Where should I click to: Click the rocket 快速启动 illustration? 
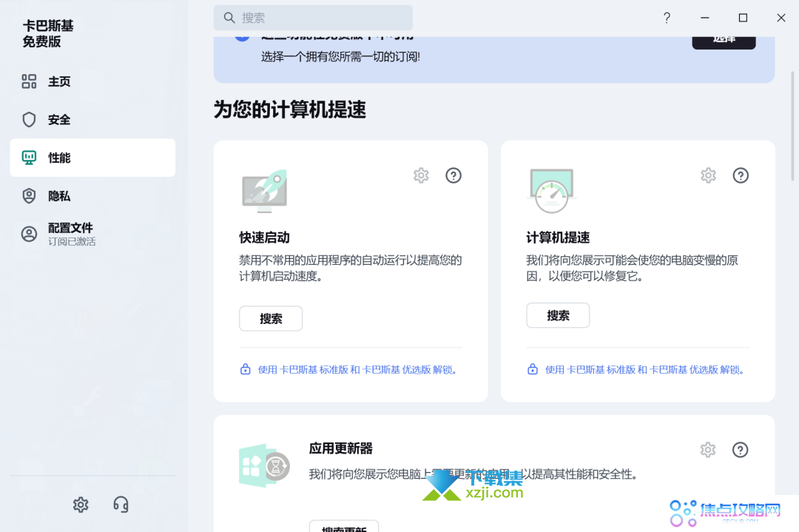(264, 191)
